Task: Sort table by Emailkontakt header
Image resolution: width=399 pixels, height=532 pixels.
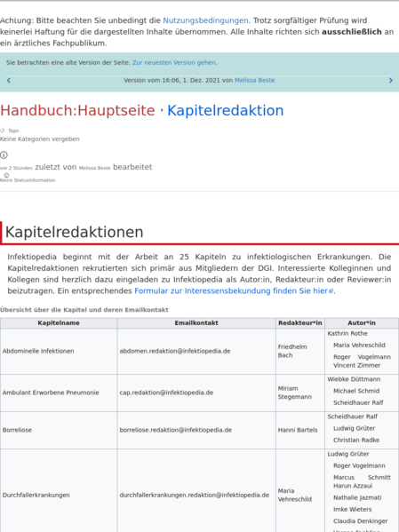Action: (196, 323)
